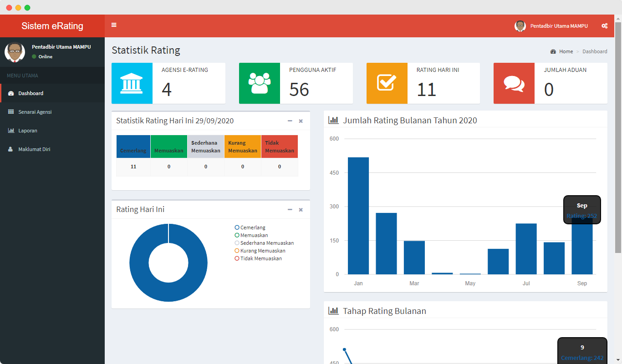Click the macOS green maximize button

(x=27, y=8)
